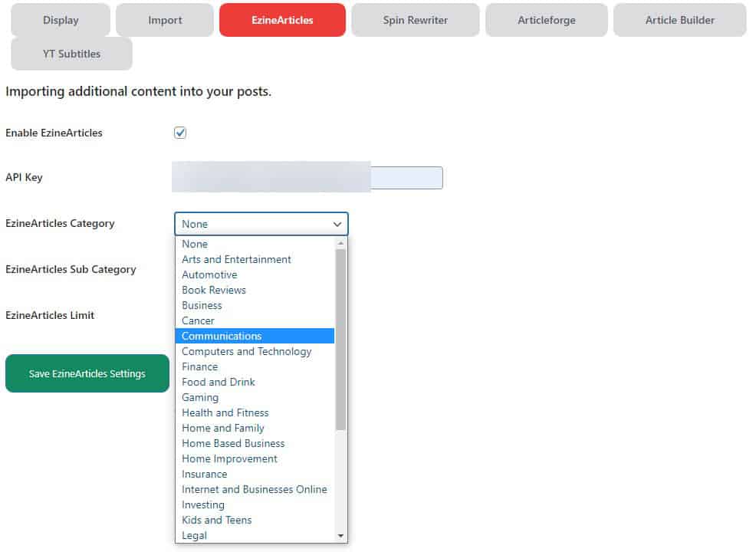Open the Articleforge tab
The height and width of the screenshot is (552, 756).
(546, 20)
